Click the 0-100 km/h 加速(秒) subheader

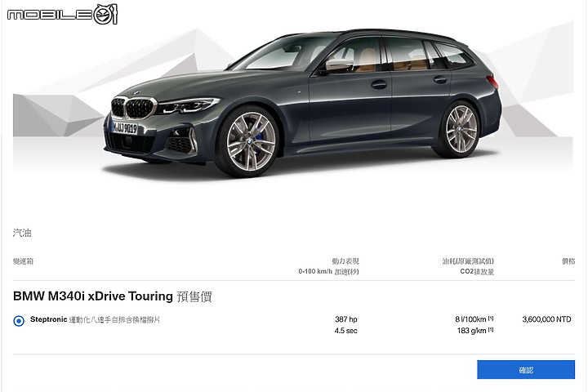328,271
